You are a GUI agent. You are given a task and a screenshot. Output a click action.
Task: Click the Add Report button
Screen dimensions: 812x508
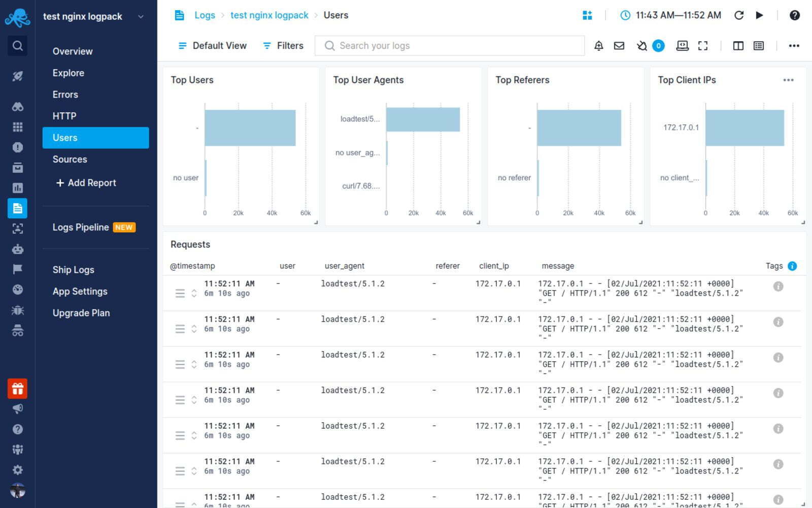[x=86, y=183]
